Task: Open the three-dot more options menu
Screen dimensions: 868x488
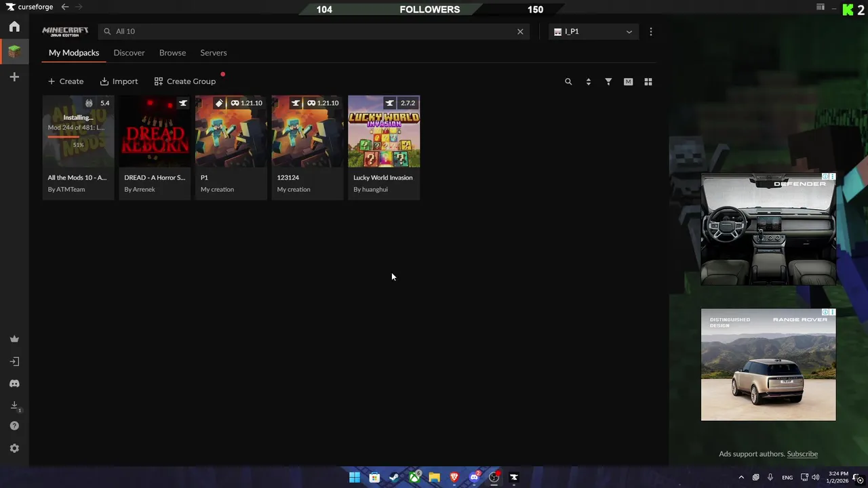Action: (x=651, y=31)
